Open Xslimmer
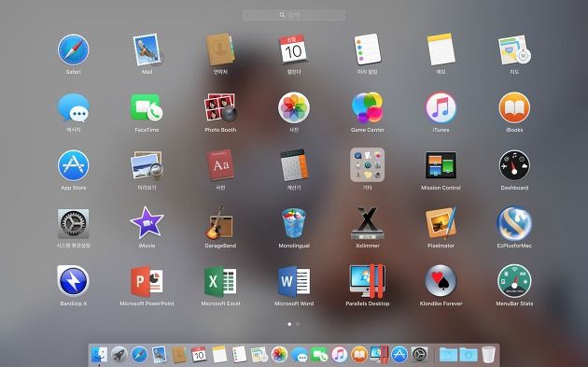The height and width of the screenshot is (367, 588). coord(368,223)
